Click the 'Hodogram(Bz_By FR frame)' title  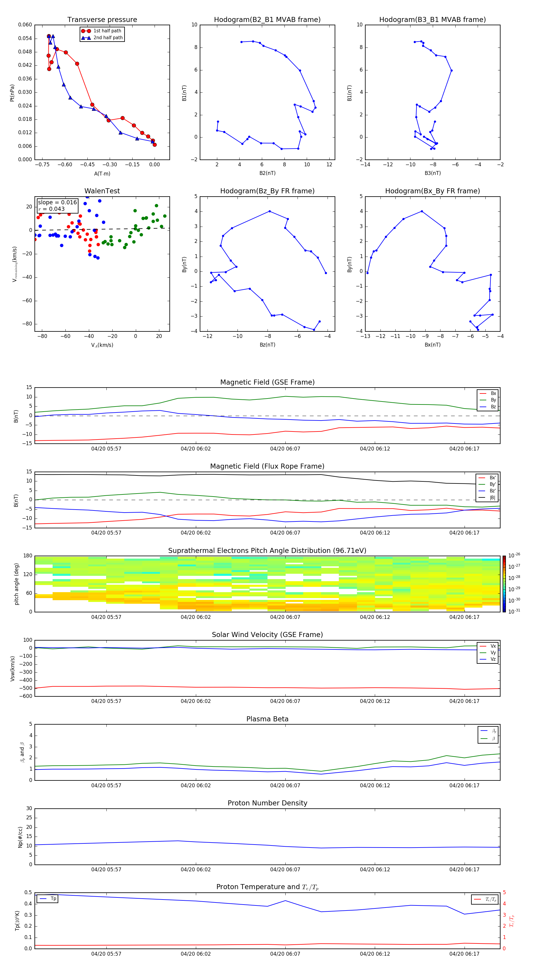(267, 191)
